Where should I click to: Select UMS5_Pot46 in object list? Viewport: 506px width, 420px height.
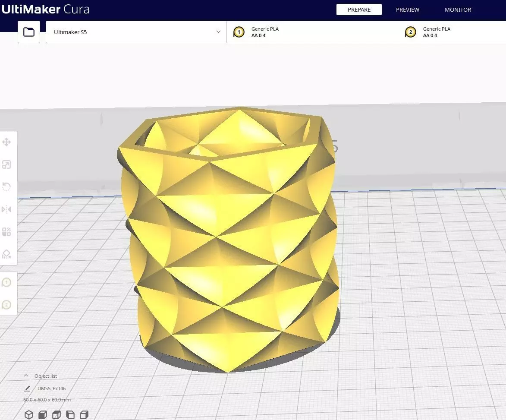pyautogui.click(x=51, y=388)
